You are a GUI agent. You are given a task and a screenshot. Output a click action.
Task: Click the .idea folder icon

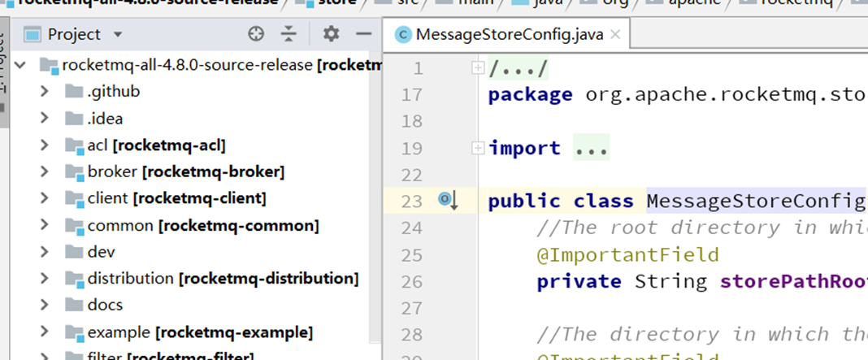74,118
